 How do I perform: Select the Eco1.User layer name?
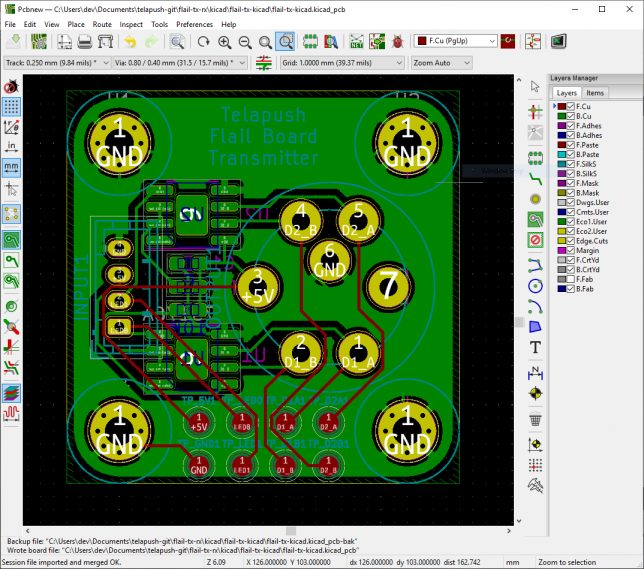pos(591,222)
